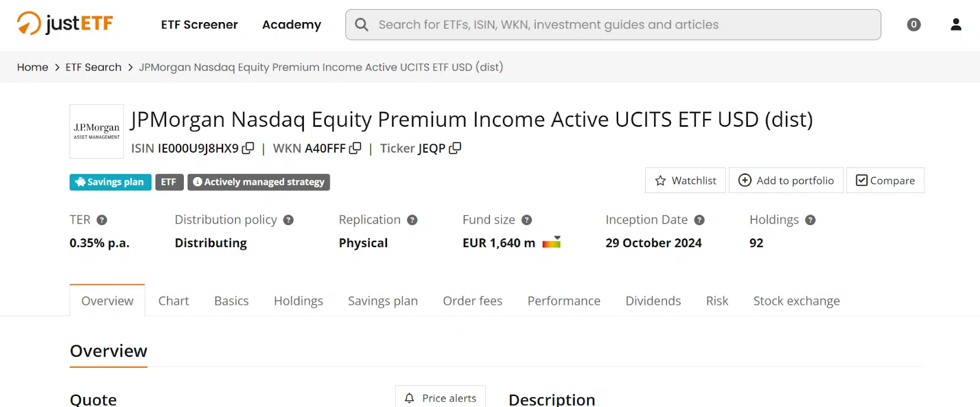
Task: Open the ETF Screener menu
Action: [199, 25]
